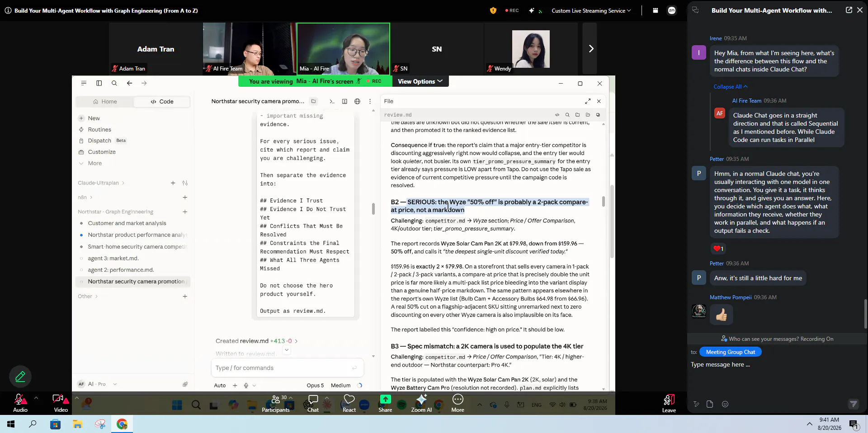Close the meeting chat panel

coord(860,10)
